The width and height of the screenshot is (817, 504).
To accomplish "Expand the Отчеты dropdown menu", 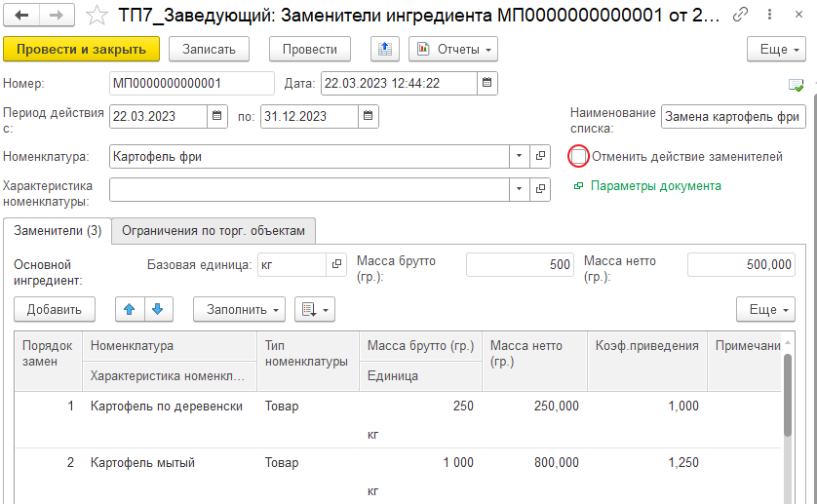I will 453,49.
